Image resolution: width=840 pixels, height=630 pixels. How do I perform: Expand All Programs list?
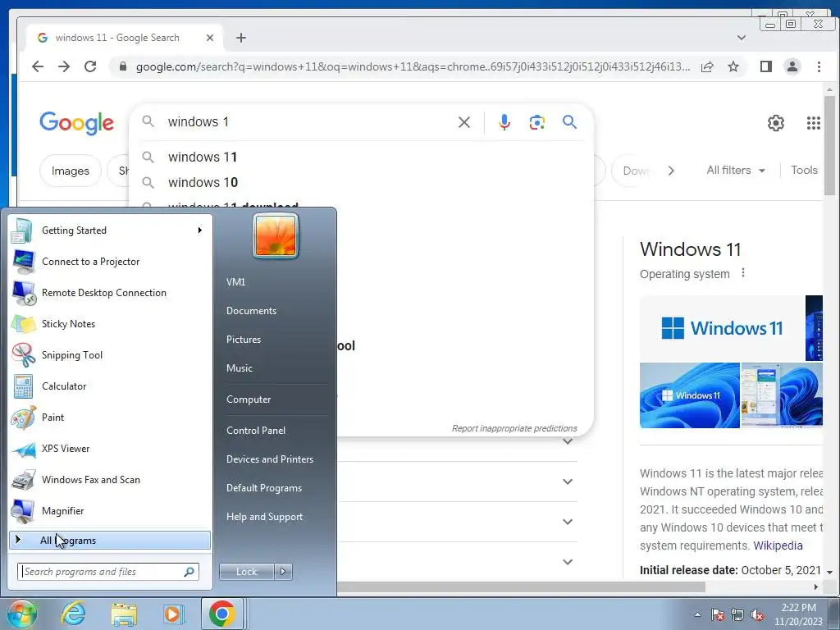tap(110, 541)
